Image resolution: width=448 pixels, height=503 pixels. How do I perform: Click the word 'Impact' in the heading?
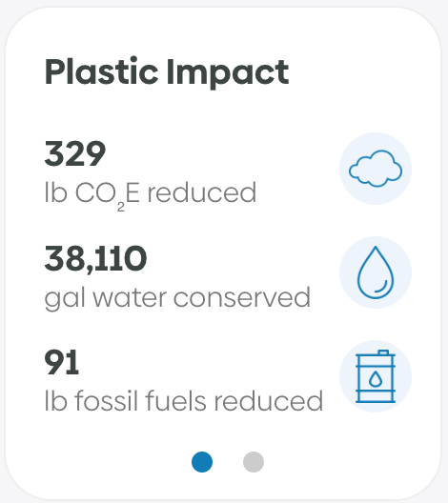(x=228, y=73)
